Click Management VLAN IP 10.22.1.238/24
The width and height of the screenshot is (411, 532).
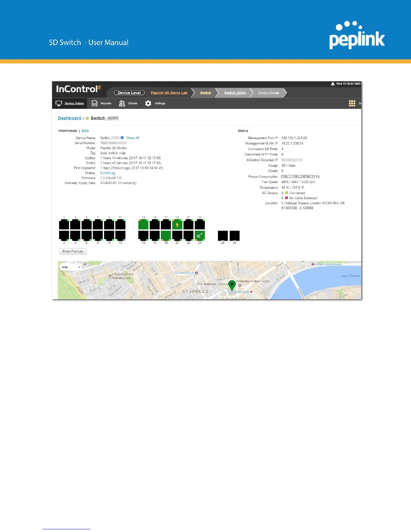coord(292,143)
